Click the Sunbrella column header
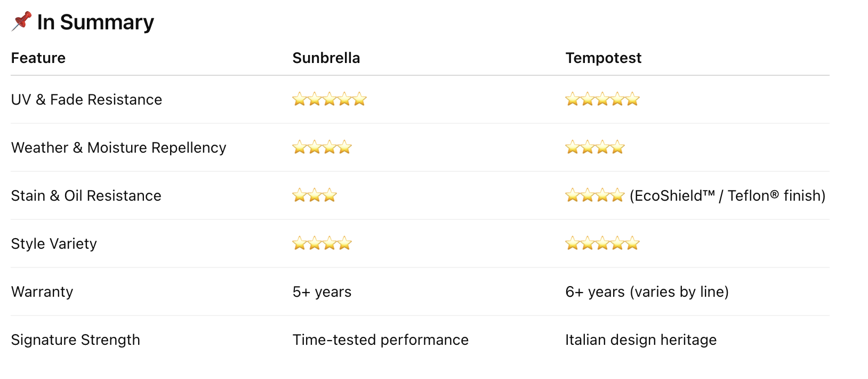Screen dimensions: 868x379 (x=326, y=58)
